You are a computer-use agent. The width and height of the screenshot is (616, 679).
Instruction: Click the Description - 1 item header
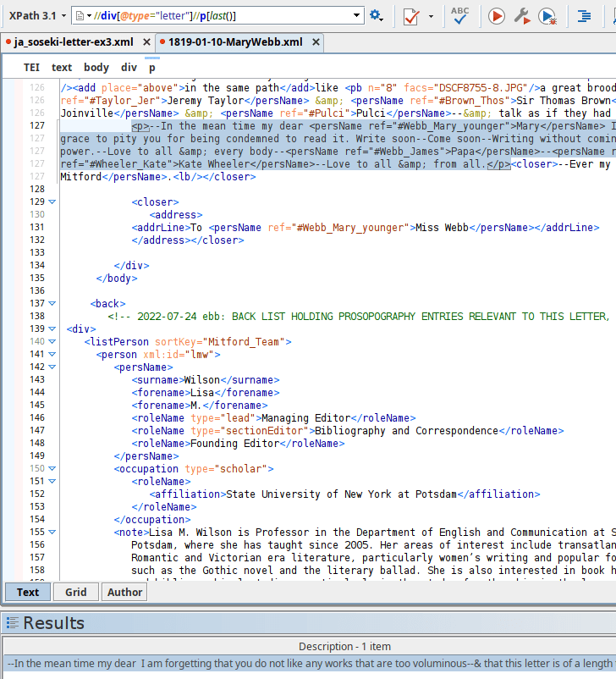[x=344, y=647]
